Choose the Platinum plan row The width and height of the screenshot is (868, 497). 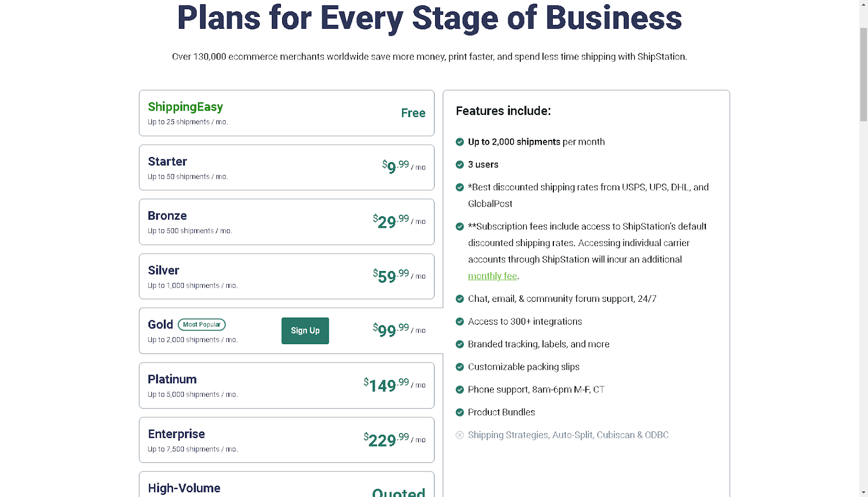coord(286,385)
